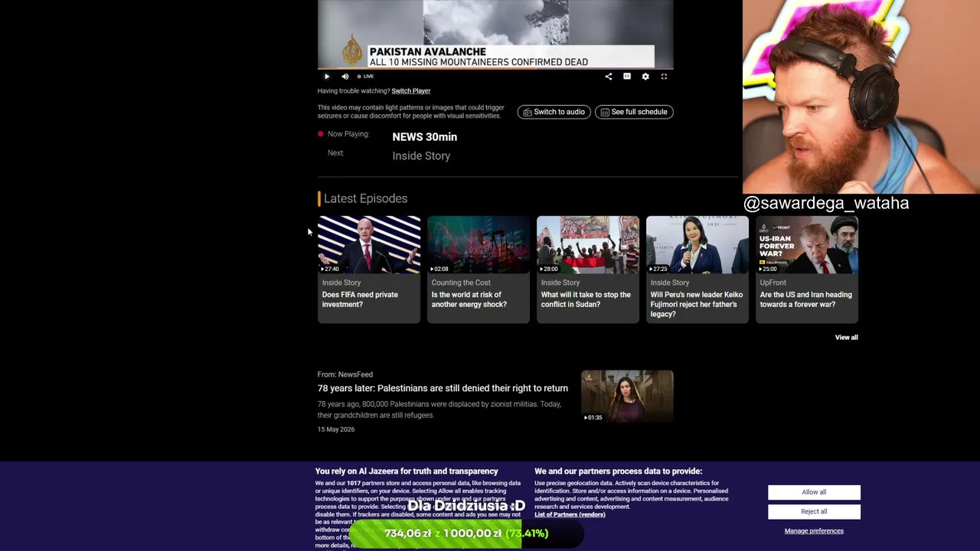See the full schedule
This screenshot has width=980, height=551.
pyautogui.click(x=634, y=112)
